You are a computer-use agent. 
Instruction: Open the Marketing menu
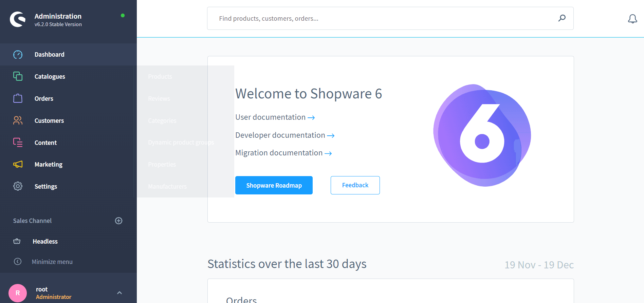68,164
